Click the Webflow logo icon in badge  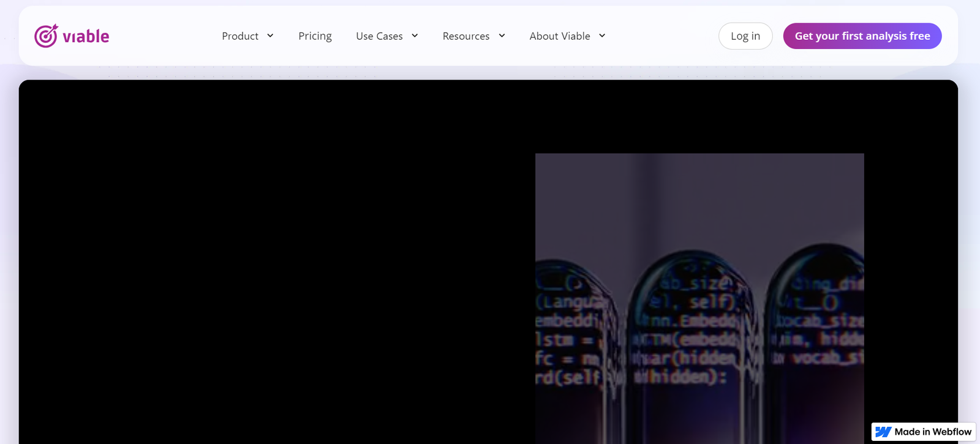883,432
